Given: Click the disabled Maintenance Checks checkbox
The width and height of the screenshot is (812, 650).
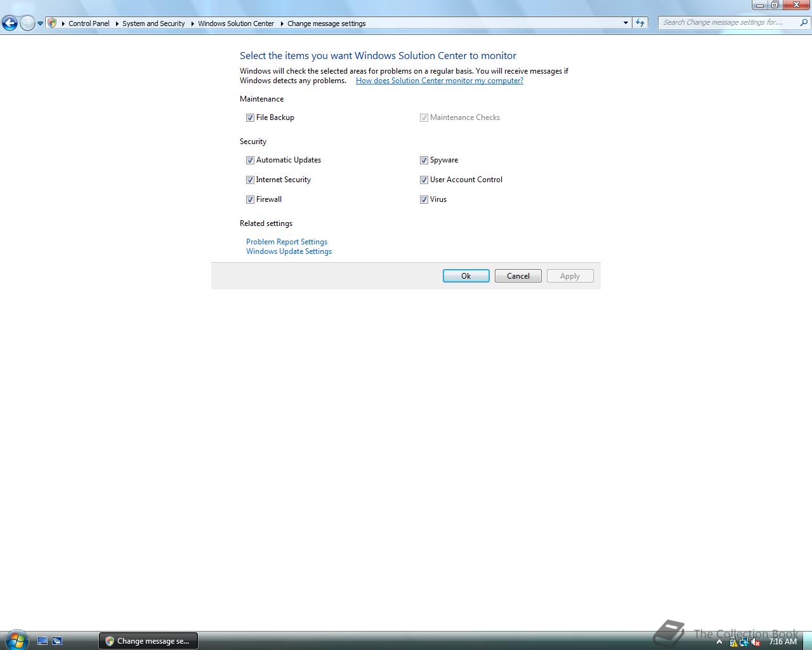Looking at the screenshot, I should point(424,117).
